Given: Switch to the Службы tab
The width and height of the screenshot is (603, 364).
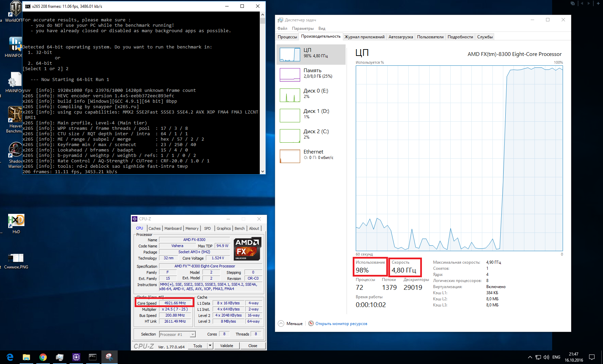Looking at the screenshot, I should tap(485, 37).
